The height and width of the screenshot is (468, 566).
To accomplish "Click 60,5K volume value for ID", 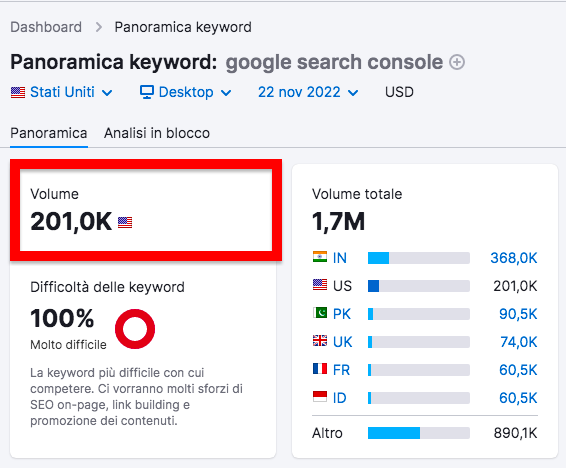I will point(518,398).
